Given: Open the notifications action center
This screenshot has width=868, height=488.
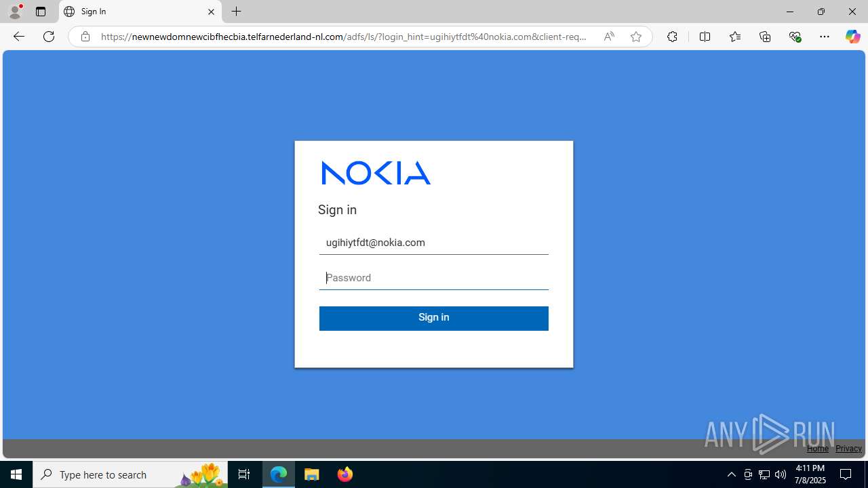Looking at the screenshot, I should pyautogui.click(x=846, y=474).
